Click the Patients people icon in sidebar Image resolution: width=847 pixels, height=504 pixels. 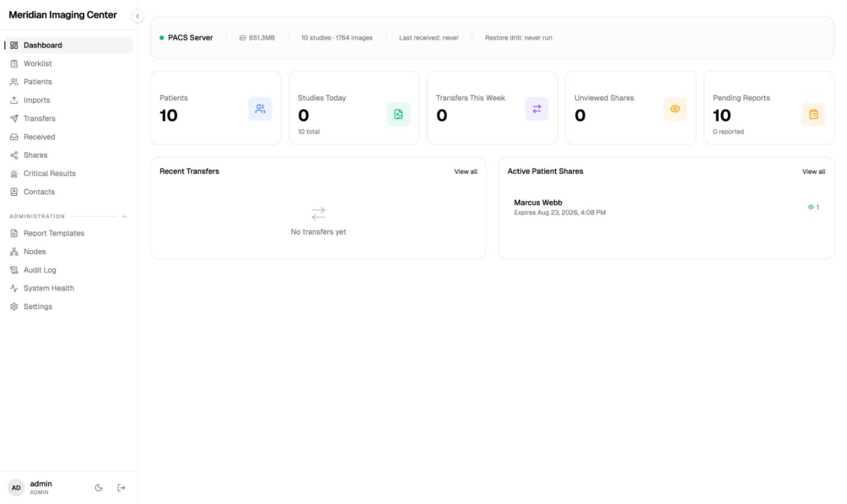pyautogui.click(x=14, y=82)
